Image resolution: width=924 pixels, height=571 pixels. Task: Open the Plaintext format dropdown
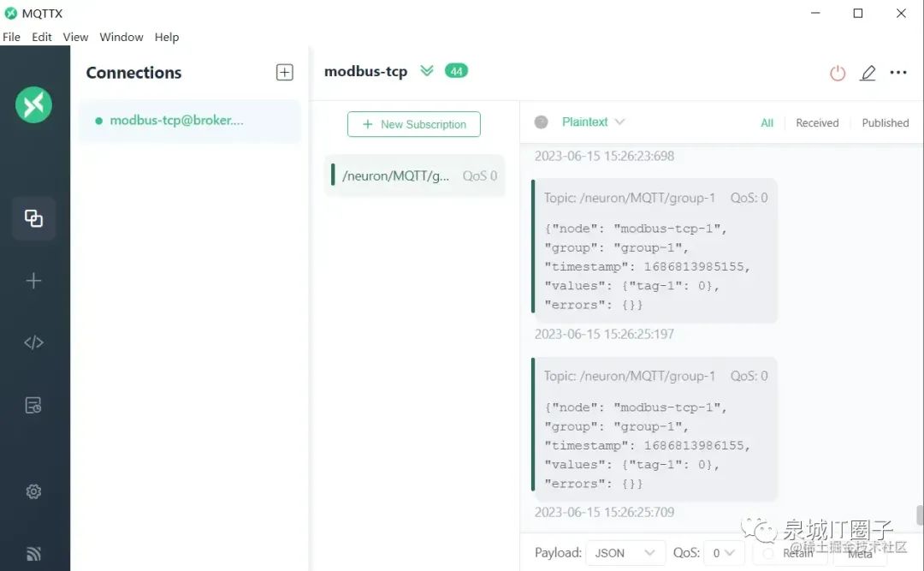pos(593,122)
